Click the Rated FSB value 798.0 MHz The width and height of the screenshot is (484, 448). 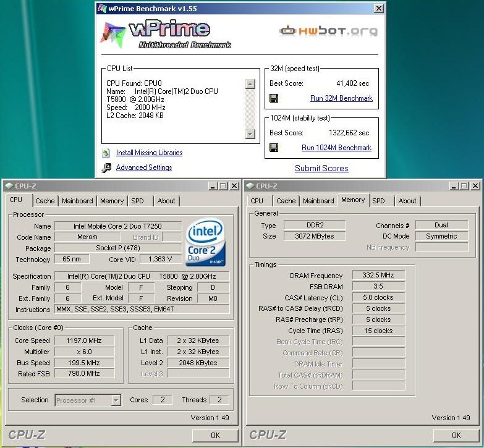pyautogui.click(x=84, y=374)
